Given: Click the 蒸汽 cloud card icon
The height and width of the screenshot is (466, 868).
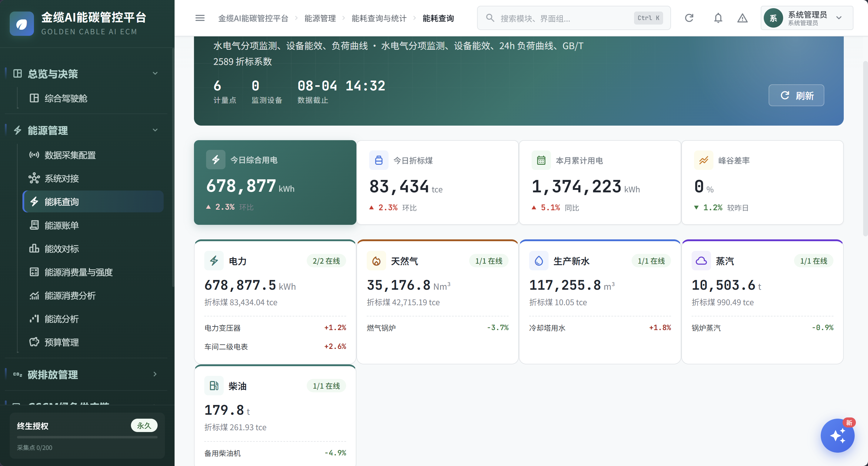Looking at the screenshot, I should point(701,261).
